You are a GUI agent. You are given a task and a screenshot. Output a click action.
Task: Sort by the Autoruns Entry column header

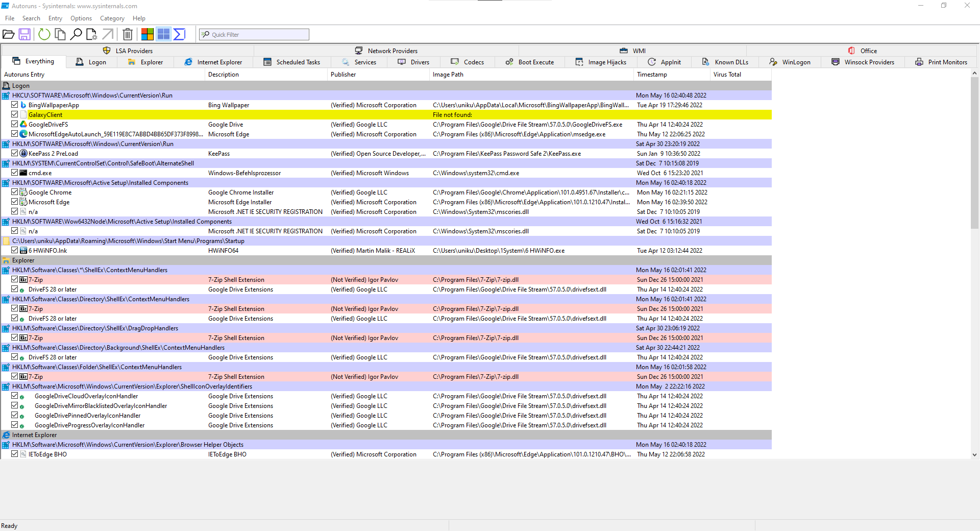[103, 75]
